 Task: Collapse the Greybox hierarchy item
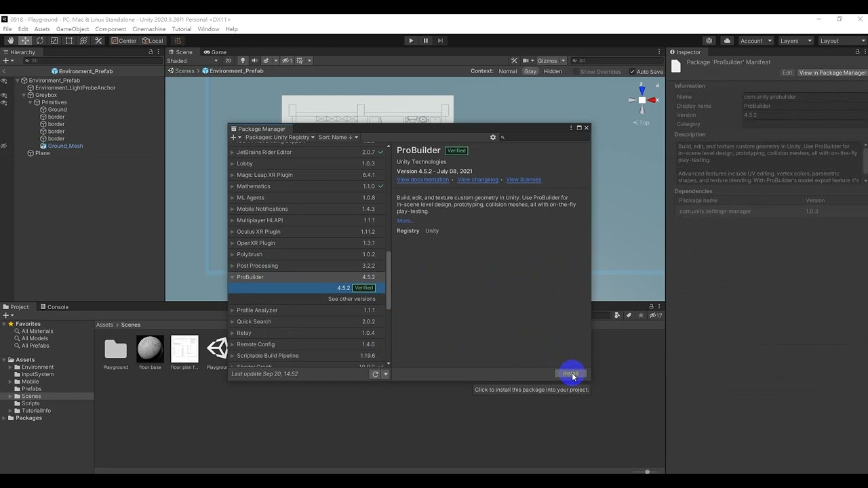coord(23,95)
